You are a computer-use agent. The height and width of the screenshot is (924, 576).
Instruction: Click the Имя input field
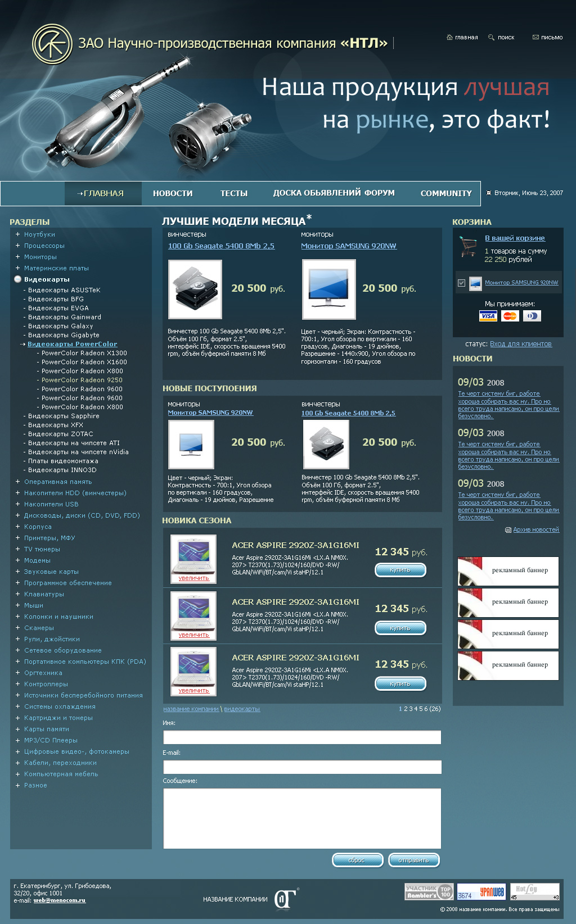(302, 737)
